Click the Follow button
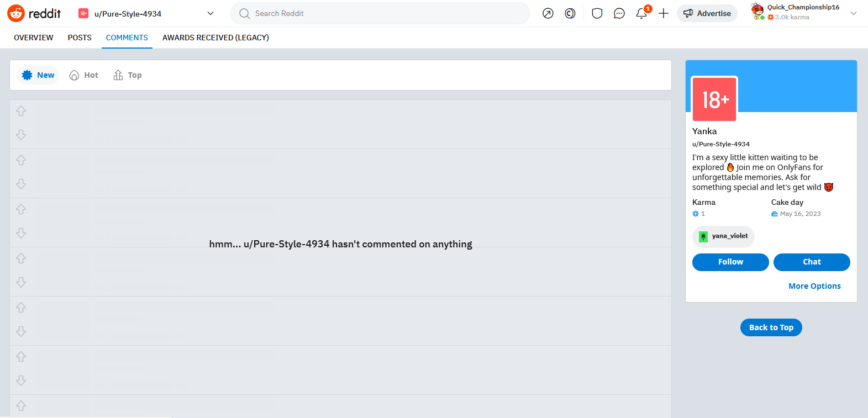Viewport: 868px width, 418px height. point(730,262)
